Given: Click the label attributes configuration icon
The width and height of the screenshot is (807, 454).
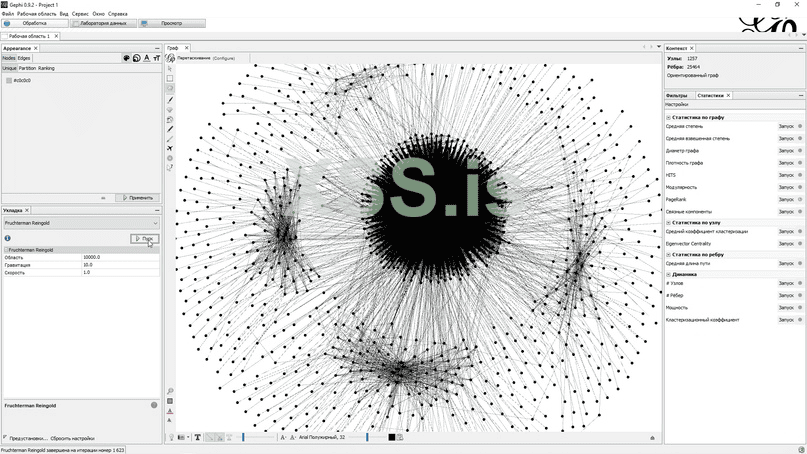Looking at the screenshot, I should point(400,438).
